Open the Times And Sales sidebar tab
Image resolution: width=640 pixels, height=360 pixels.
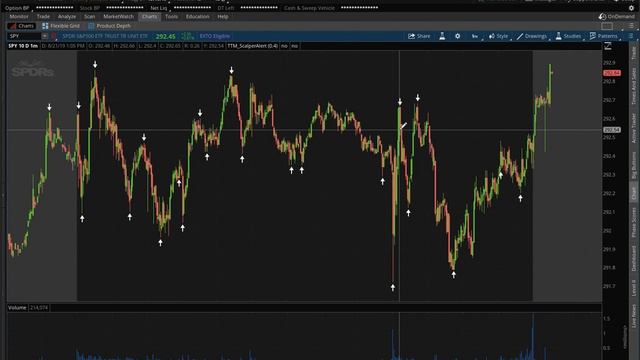point(633,86)
